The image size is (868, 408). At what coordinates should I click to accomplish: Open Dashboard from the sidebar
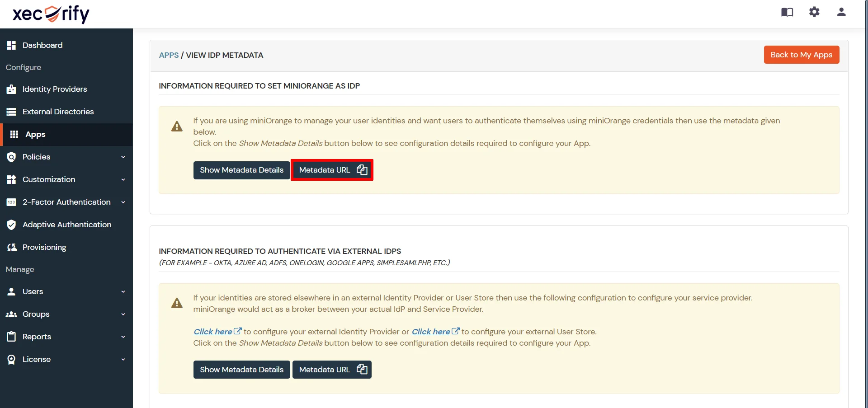(66, 45)
